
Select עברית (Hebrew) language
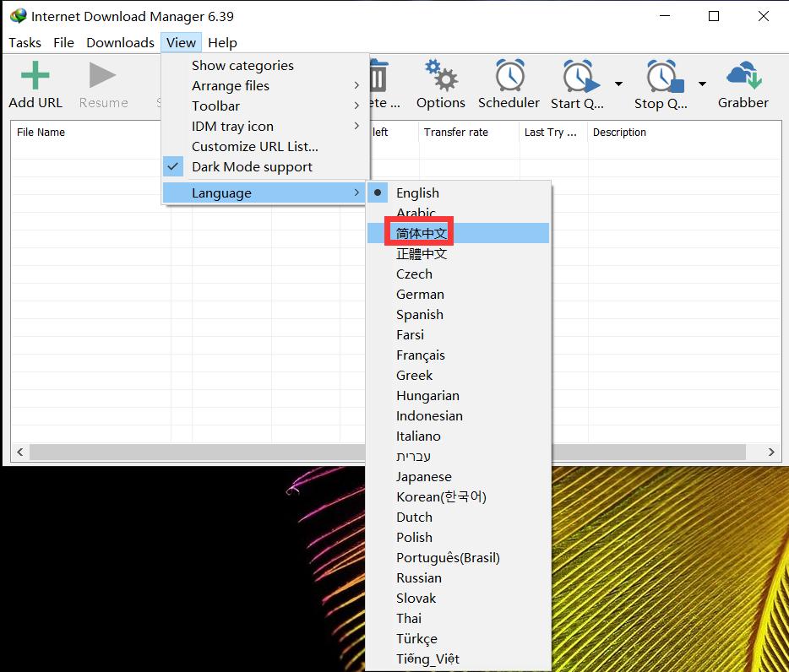click(458, 456)
